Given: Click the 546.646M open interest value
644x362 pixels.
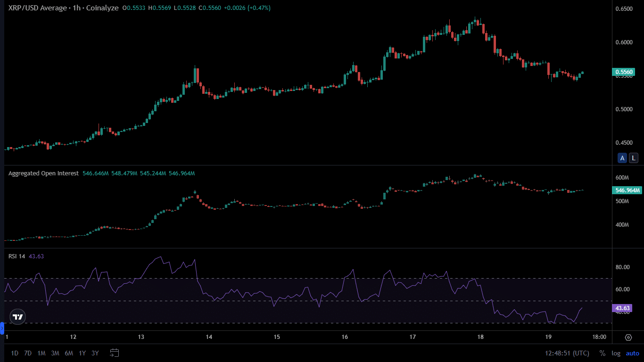Looking at the screenshot, I should pyautogui.click(x=96, y=173).
